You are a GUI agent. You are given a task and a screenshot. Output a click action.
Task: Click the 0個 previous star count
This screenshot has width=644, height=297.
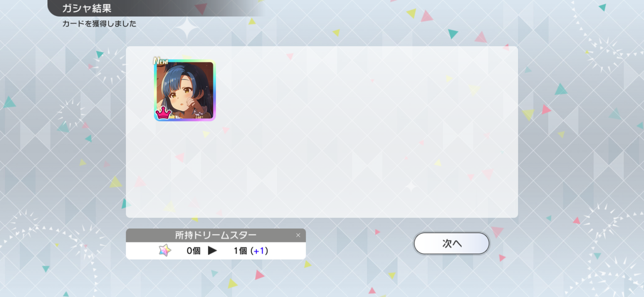(x=193, y=251)
